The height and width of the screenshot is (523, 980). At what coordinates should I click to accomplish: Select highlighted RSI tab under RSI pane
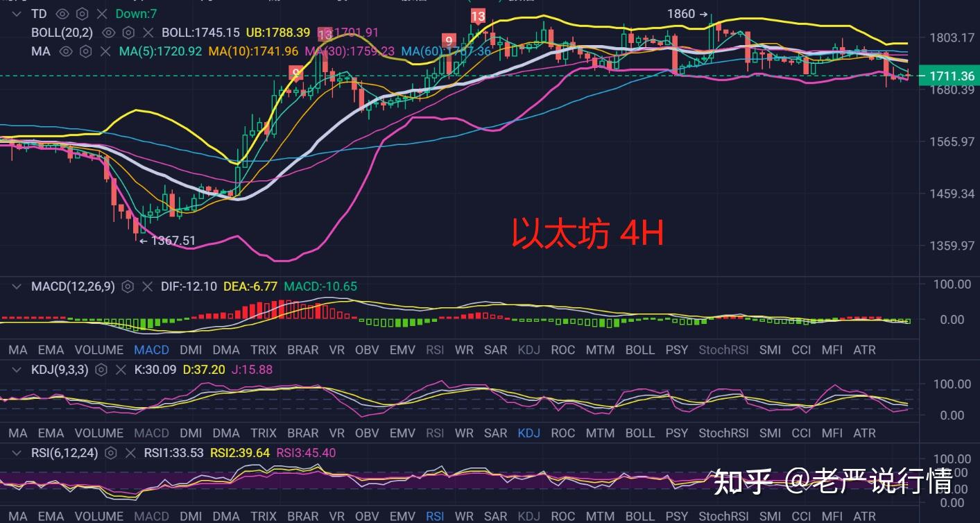(435, 516)
